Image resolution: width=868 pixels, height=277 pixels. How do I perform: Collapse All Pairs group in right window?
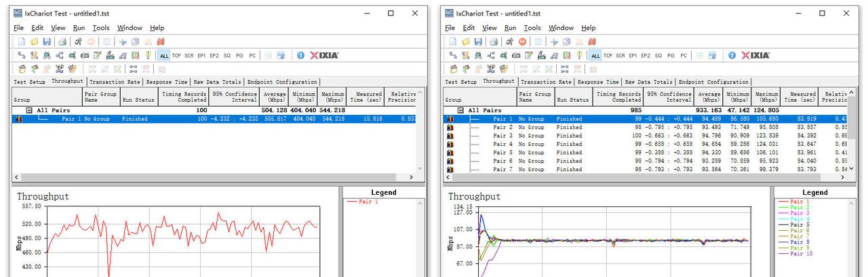coord(461,110)
